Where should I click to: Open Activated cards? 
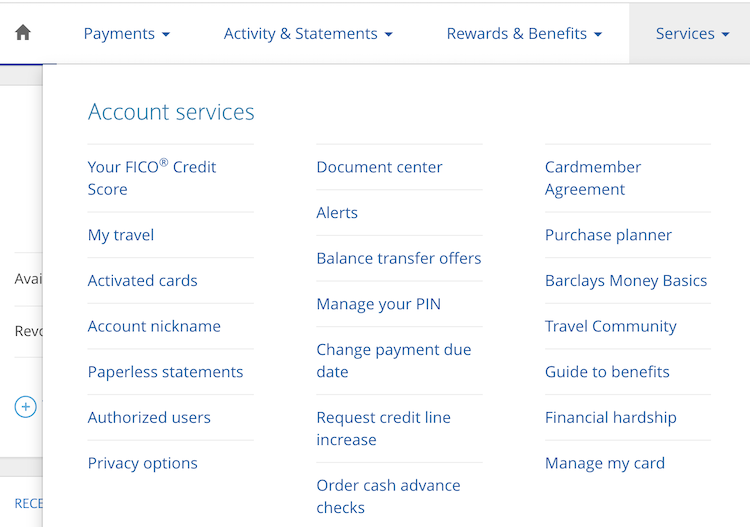(142, 280)
